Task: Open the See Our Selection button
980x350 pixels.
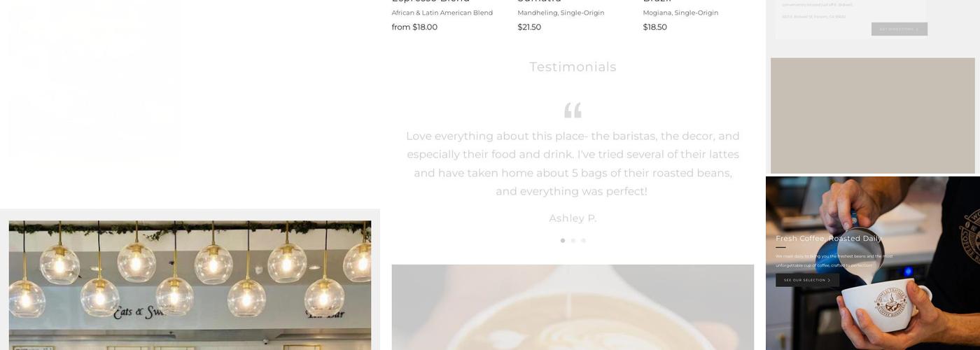Action: coord(807,280)
